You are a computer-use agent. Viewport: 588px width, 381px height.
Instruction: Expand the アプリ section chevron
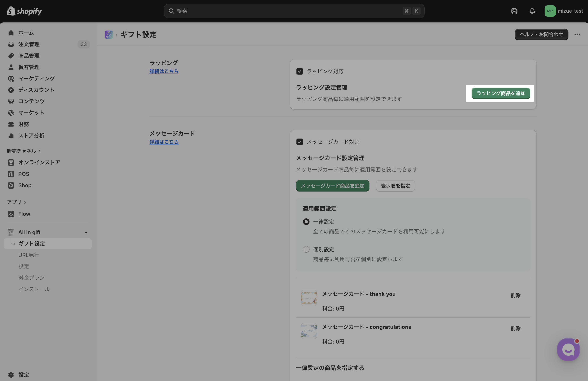pyautogui.click(x=25, y=202)
